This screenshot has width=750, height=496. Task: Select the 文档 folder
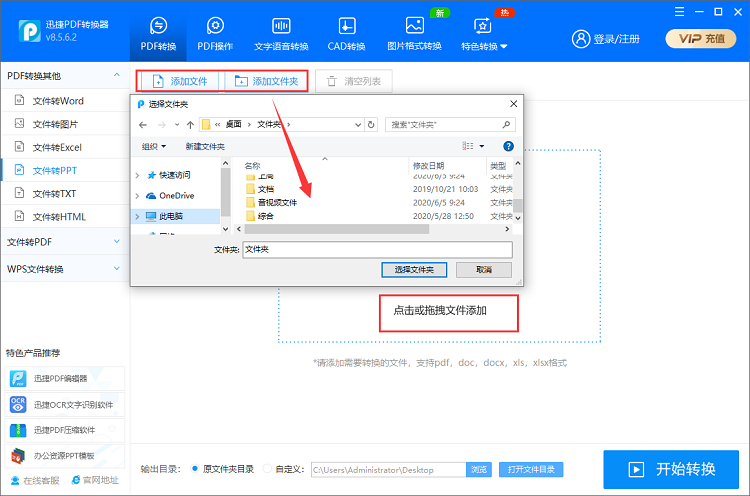pos(266,189)
